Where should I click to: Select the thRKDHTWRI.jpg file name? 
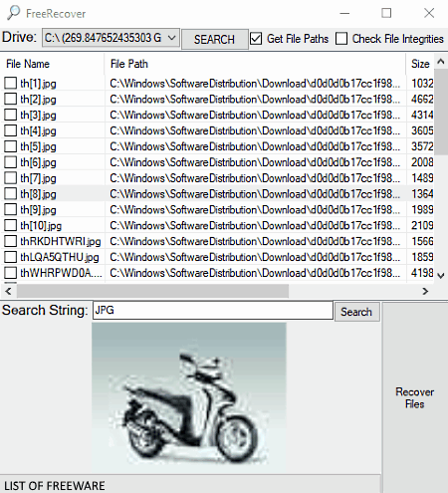click(x=61, y=241)
